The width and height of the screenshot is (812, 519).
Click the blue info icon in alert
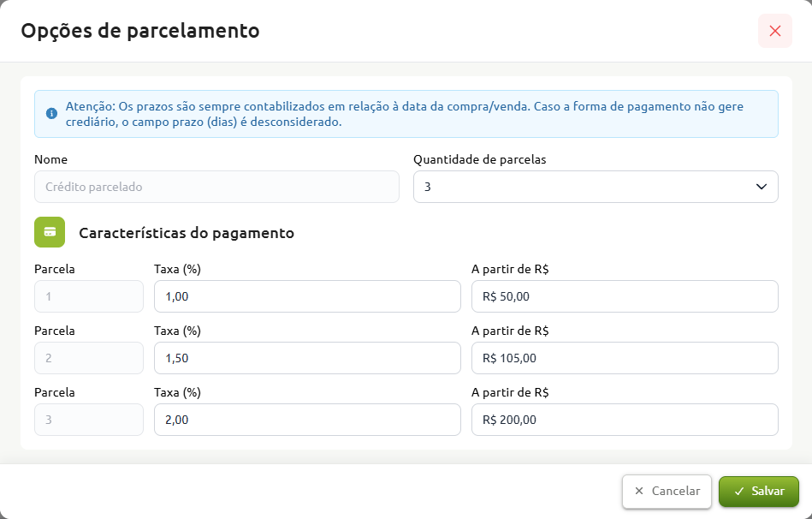tap(51, 114)
